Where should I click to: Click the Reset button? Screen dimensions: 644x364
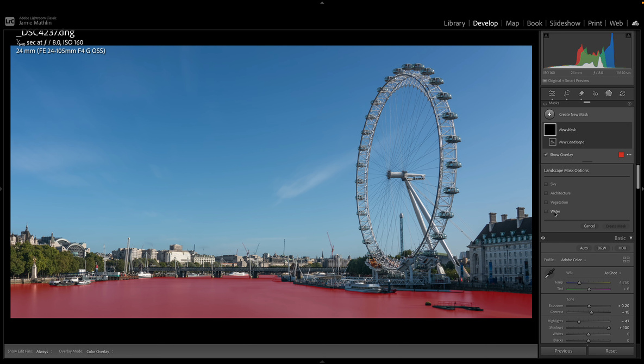tap(611, 351)
